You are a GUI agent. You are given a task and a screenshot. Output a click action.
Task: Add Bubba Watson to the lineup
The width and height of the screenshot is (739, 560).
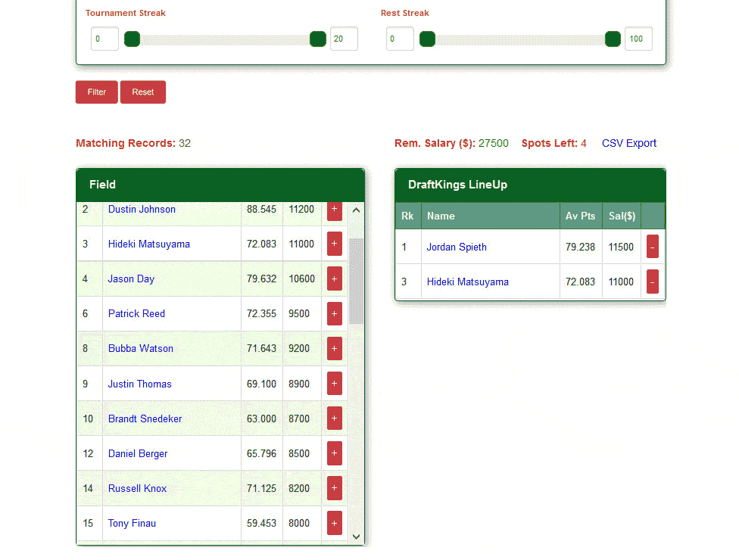pyautogui.click(x=334, y=349)
